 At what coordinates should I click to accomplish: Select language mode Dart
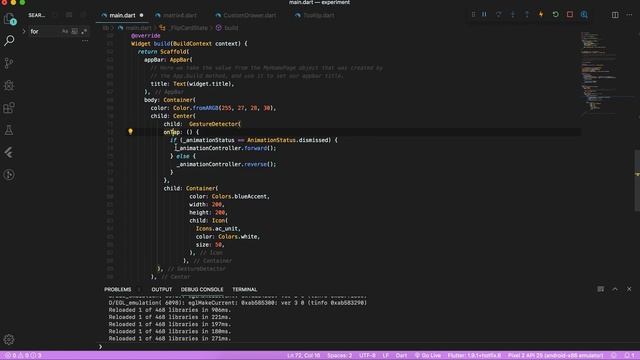[401, 356]
